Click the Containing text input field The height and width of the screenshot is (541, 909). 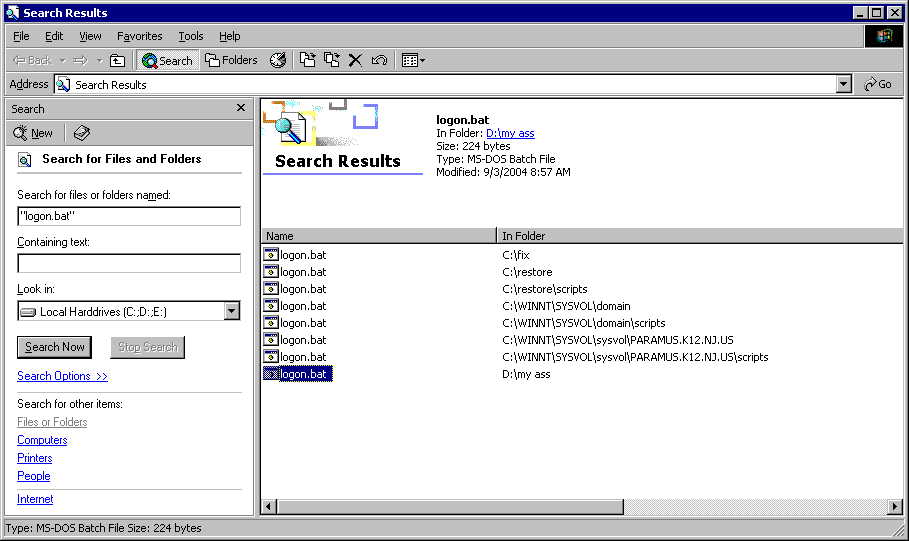point(129,263)
